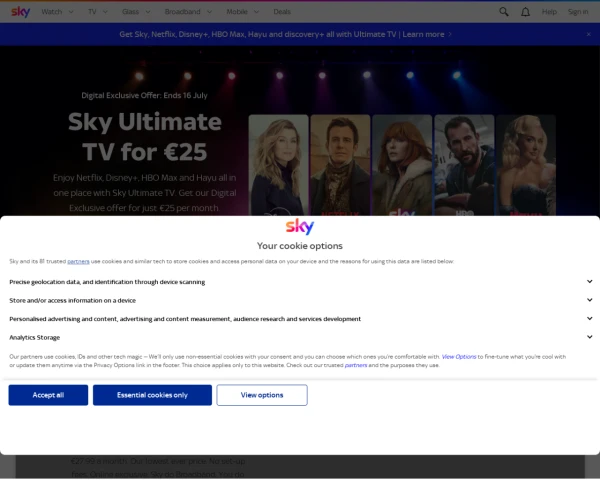Viewport: 600px width, 480px height.
Task: Expand Store and/or access information section
Action: click(300, 300)
